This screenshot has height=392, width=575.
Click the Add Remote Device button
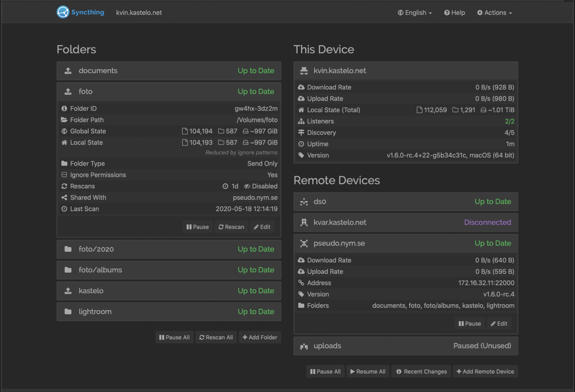(x=485, y=372)
